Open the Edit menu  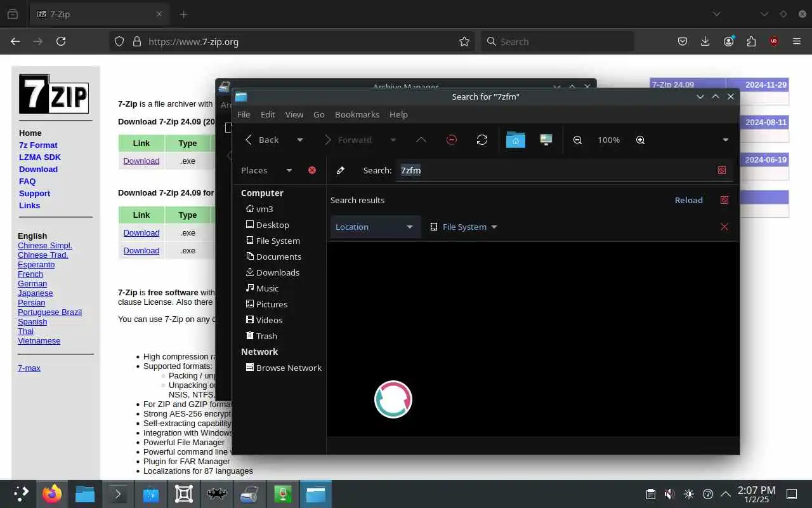[268, 114]
